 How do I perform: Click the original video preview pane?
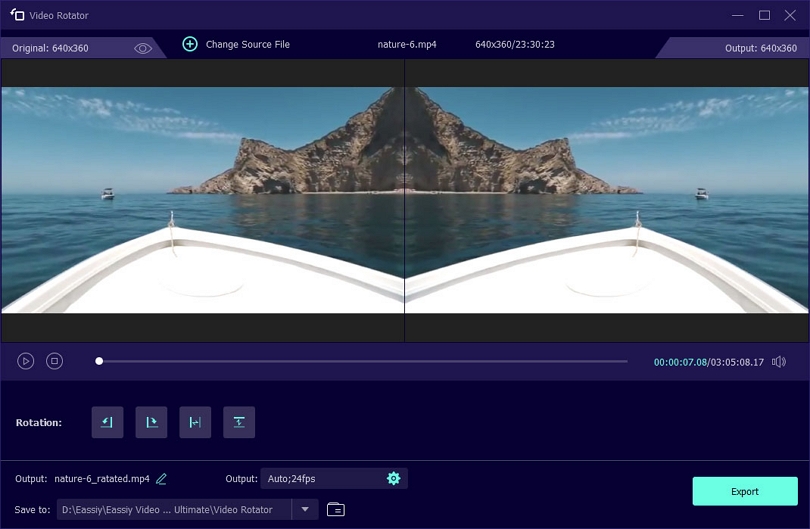[x=202, y=200]
